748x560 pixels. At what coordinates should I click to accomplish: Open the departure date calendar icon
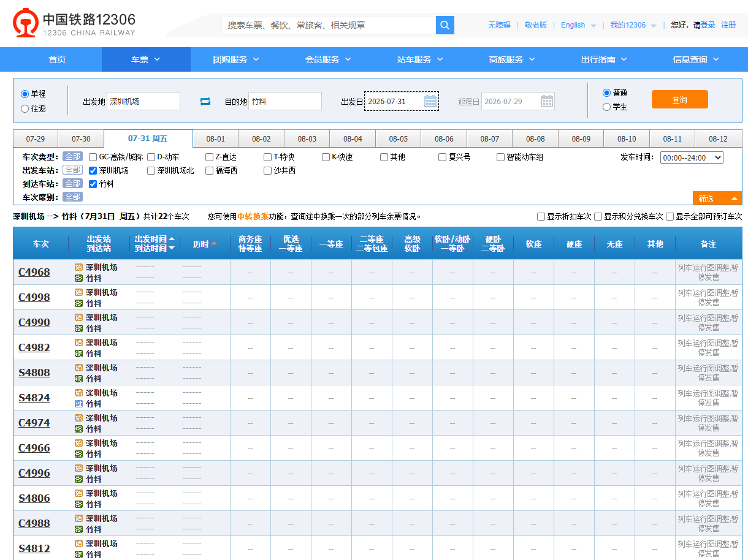430,101
